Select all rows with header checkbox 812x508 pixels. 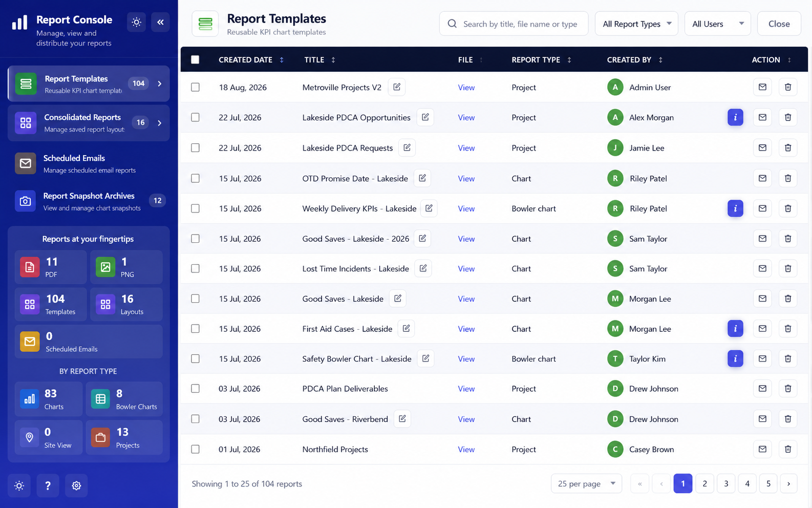(x=195, y=59)
